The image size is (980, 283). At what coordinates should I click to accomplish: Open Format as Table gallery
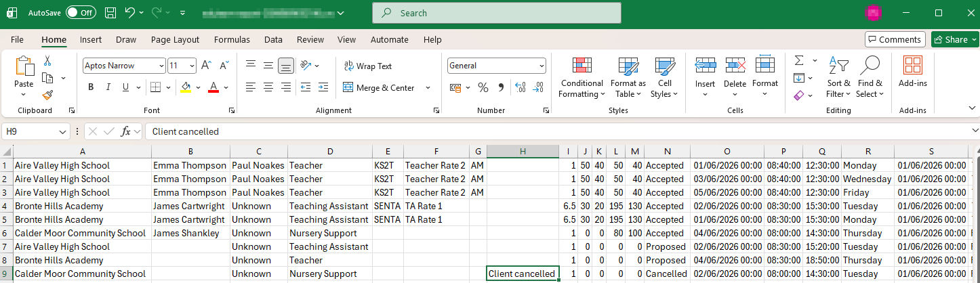tap(628, 78)
